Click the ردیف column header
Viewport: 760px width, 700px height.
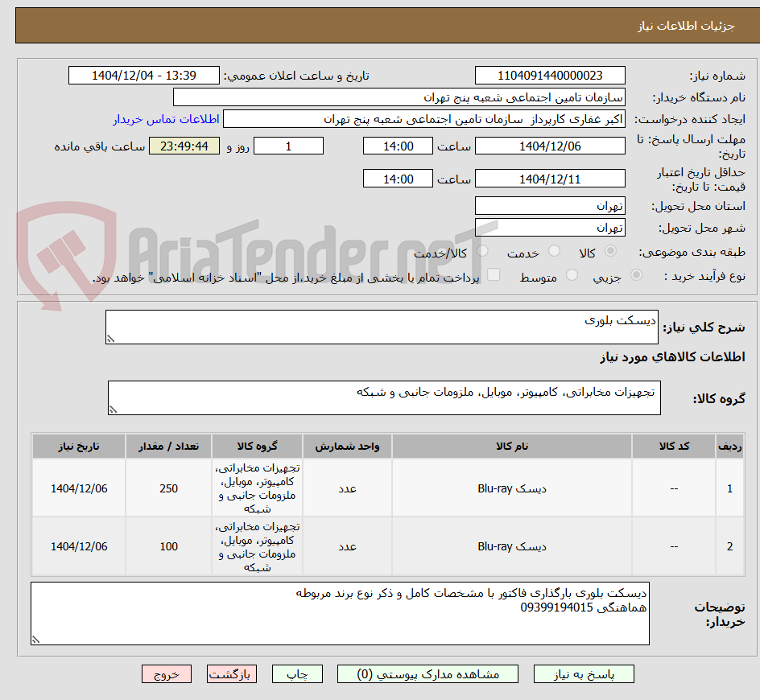click(729, 447)
